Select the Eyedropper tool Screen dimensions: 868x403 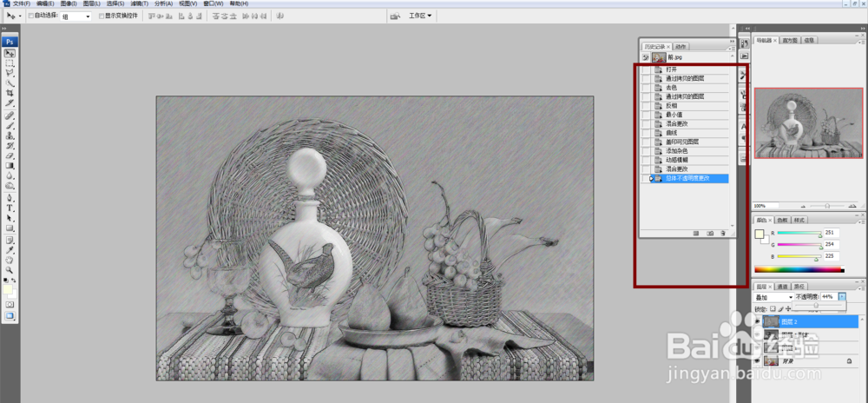(10, 250)
